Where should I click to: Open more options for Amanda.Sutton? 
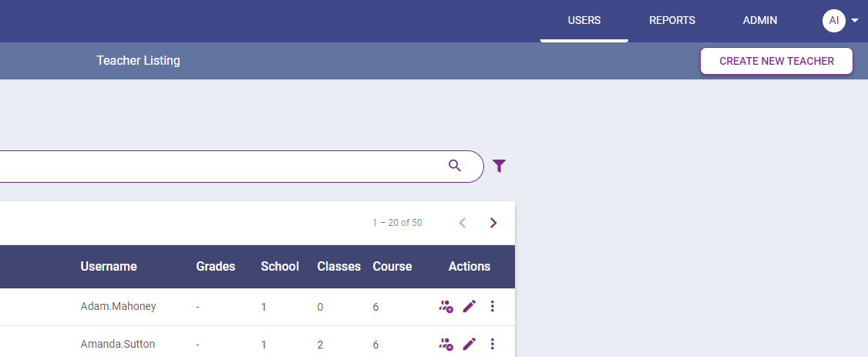point(493,345)
